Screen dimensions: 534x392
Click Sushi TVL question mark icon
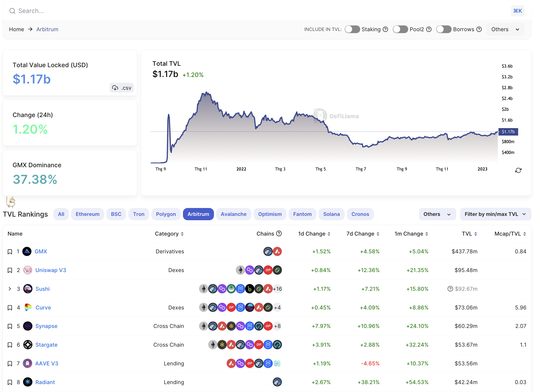tap(450, 289)
